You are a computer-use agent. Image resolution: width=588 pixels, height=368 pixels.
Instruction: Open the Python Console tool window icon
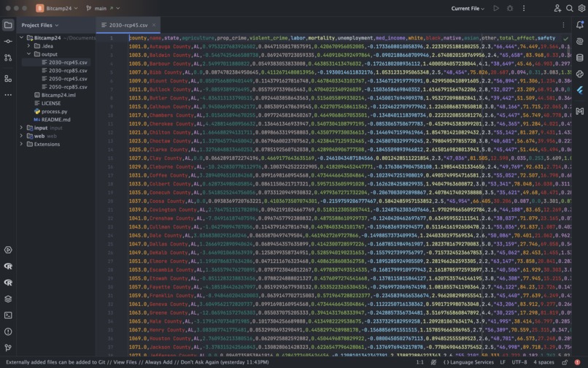(x=580, y=74)
